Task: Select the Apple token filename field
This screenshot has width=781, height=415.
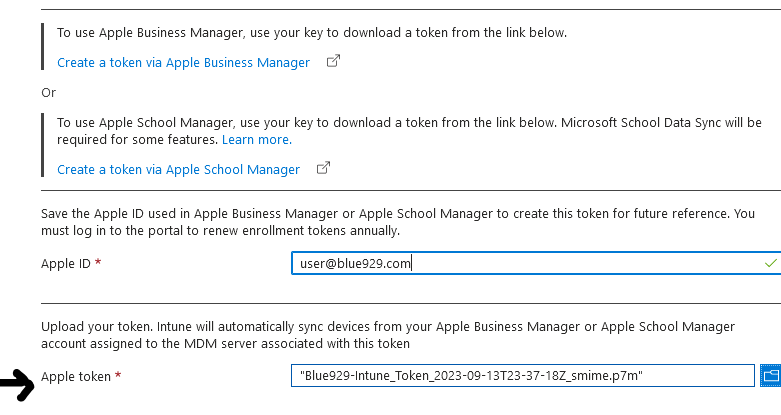Action: 520,375
